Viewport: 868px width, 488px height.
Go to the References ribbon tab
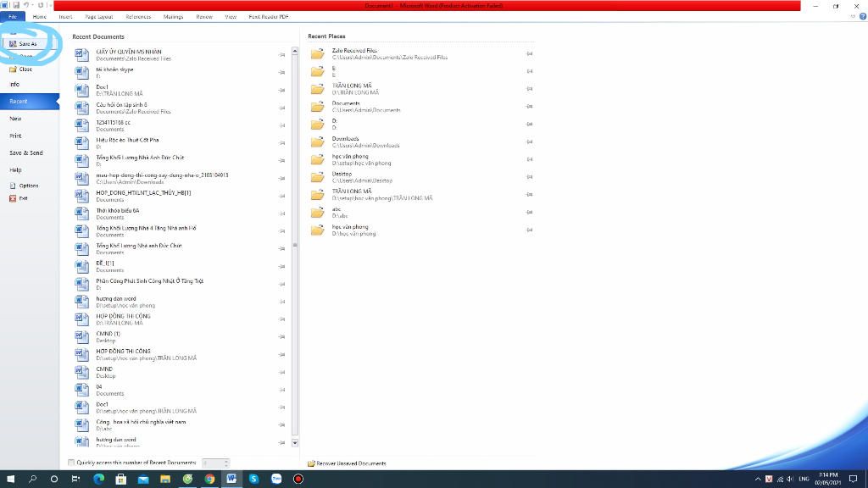138,17
